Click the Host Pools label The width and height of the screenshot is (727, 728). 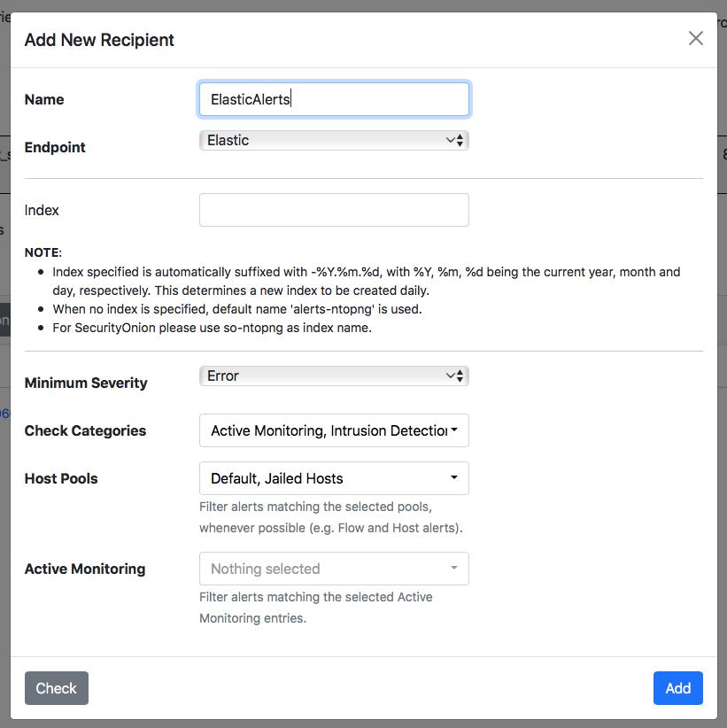click(x=61, y=478)
